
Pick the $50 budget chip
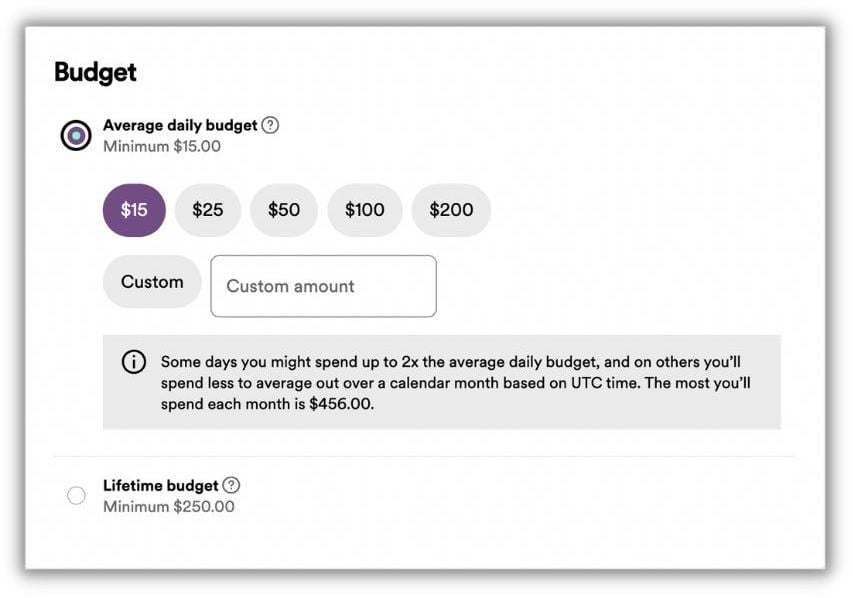284,210
